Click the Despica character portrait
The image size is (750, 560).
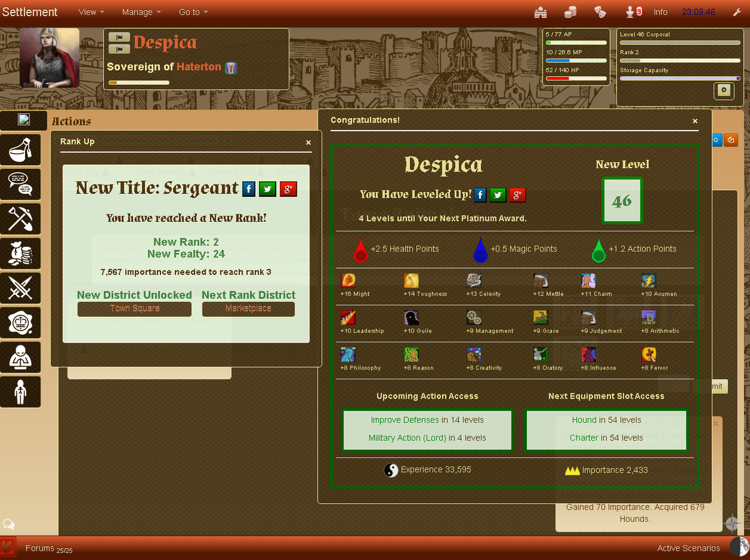[x=49, y=57]
